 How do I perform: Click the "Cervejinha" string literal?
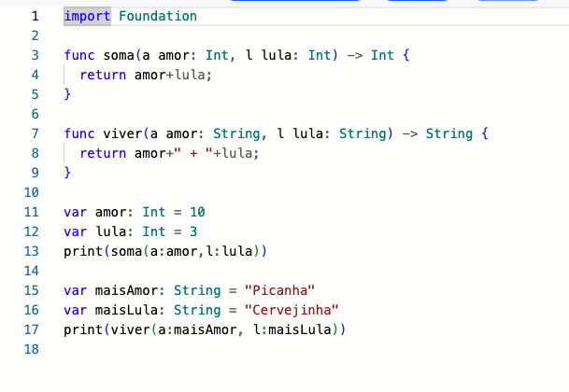pyautogui.click(x=292, y=310)
